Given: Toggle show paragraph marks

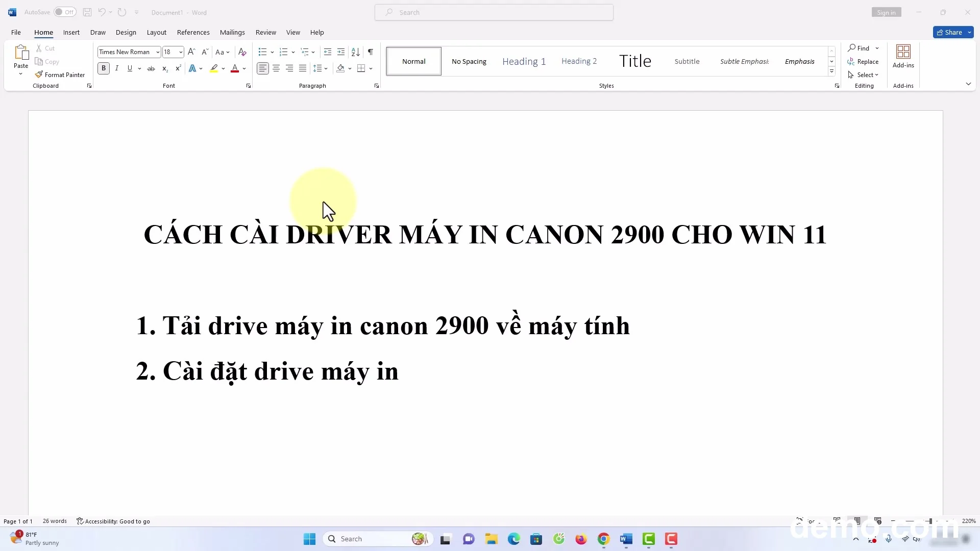Looking at the screenshot, I should point(371,52).
